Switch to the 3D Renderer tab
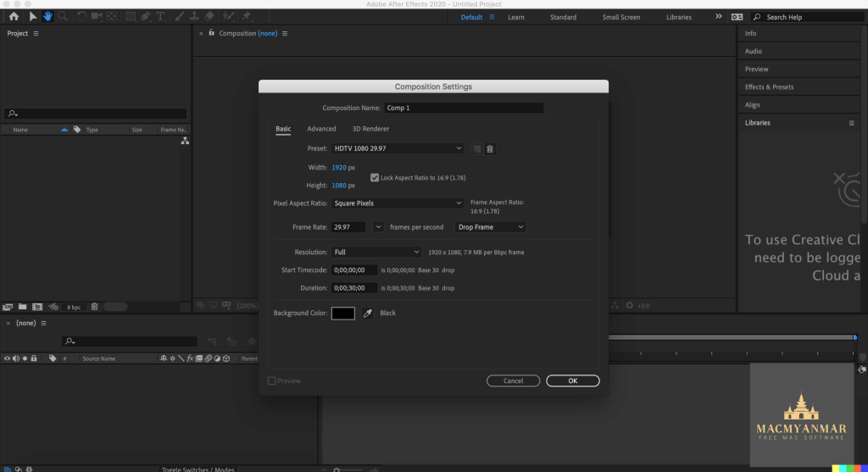This screenshot has width=868, height=472. [x=371, y=129]
